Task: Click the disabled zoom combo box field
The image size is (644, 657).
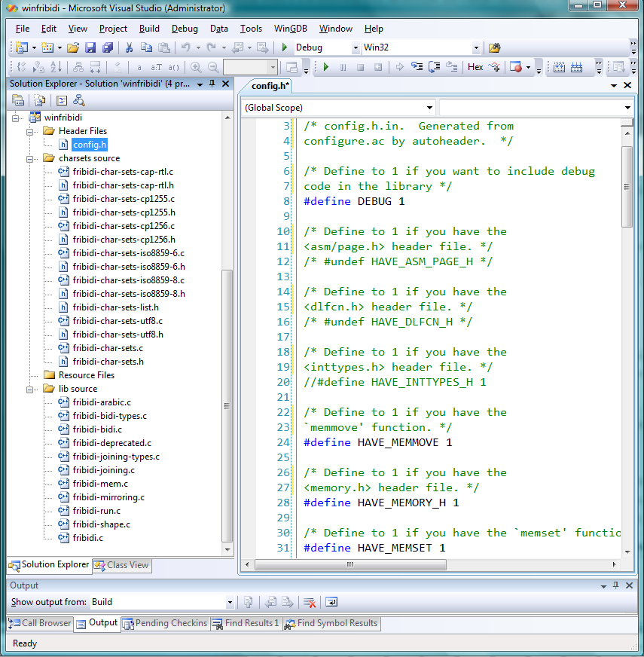Action: [250, 67]
